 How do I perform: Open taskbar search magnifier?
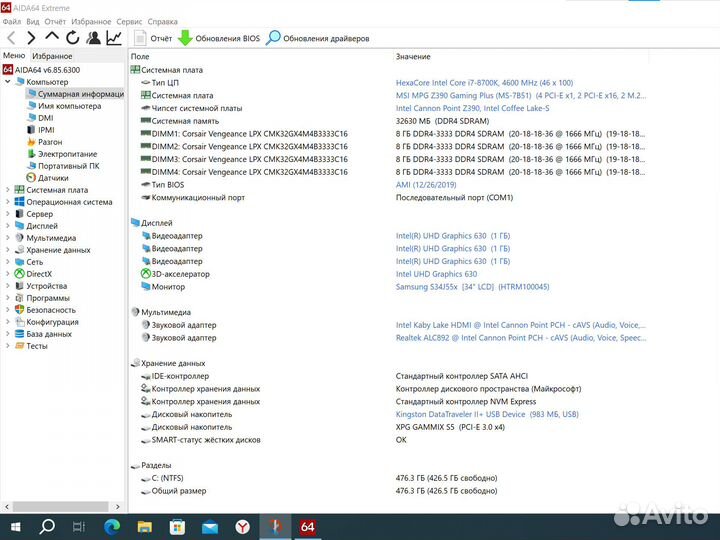click(x=47, y=527)
